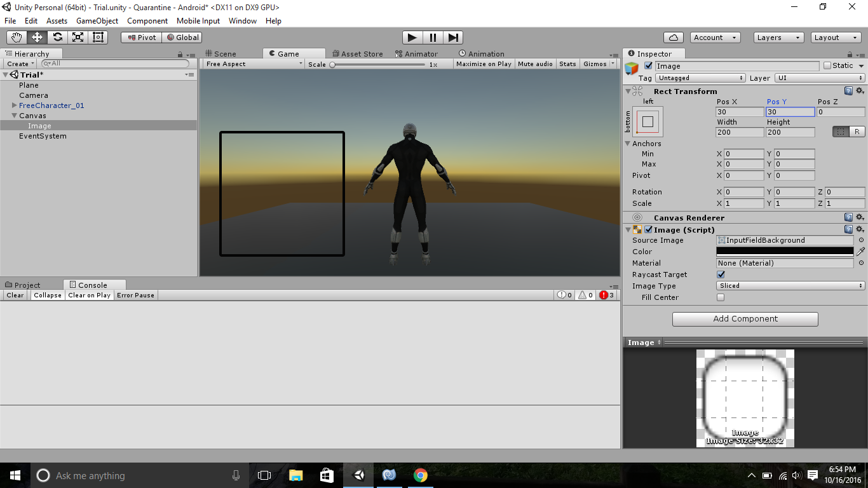The height and width of the screenshot is (488, 868).
Task: Select the Scale tool
Action: point(78,37)
